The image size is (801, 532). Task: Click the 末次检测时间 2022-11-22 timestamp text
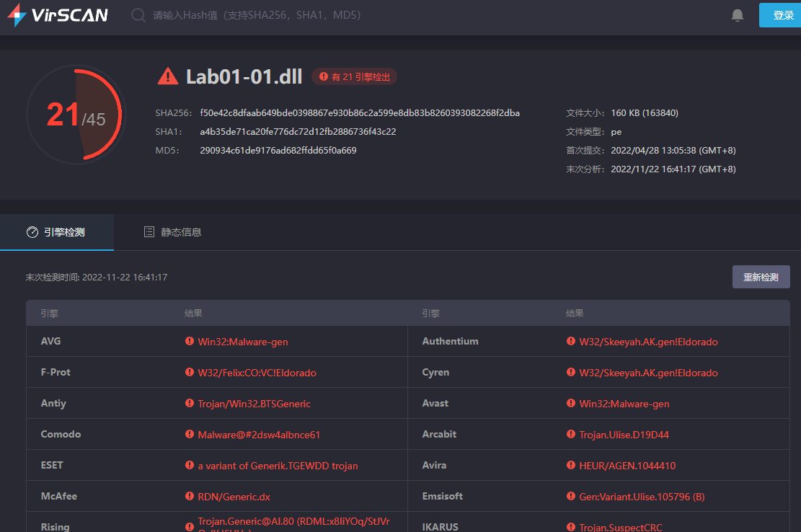pos(97,278)
